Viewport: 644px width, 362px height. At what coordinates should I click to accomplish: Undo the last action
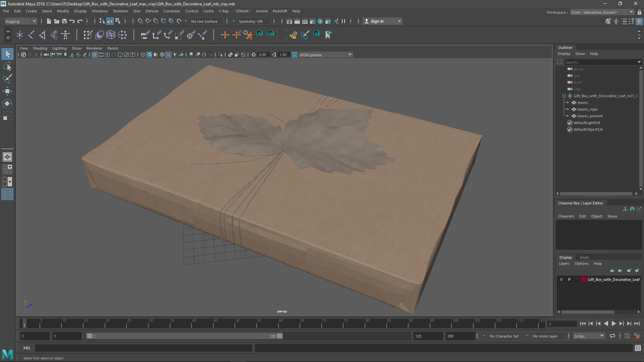72,21
